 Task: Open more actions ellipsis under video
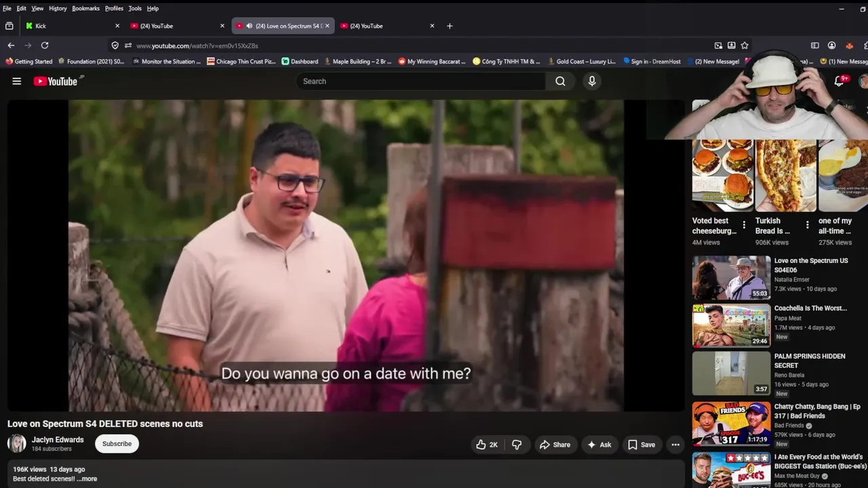(675, 445)
